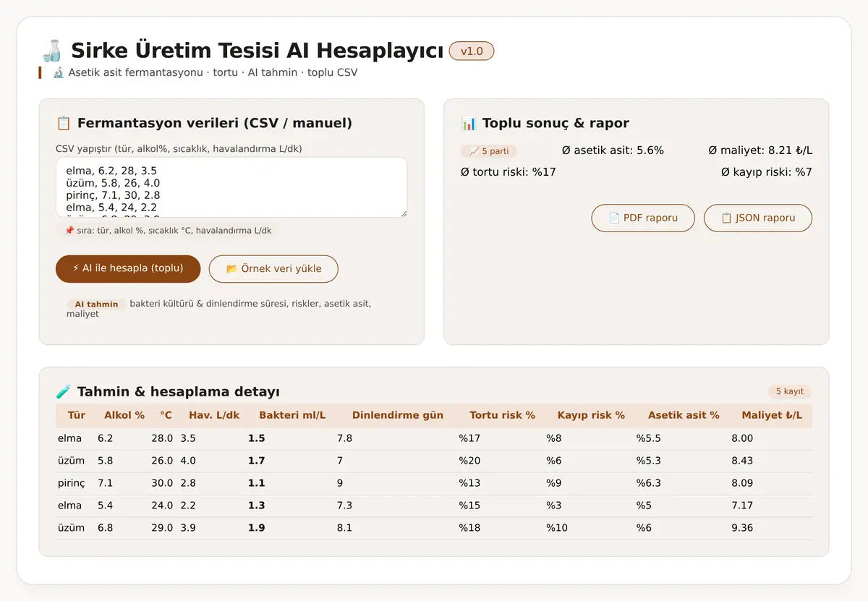The height and width of the screenshot is (601, 868).
Task: Click the AI tahmin tag
Action: click(x=96, y=304)
